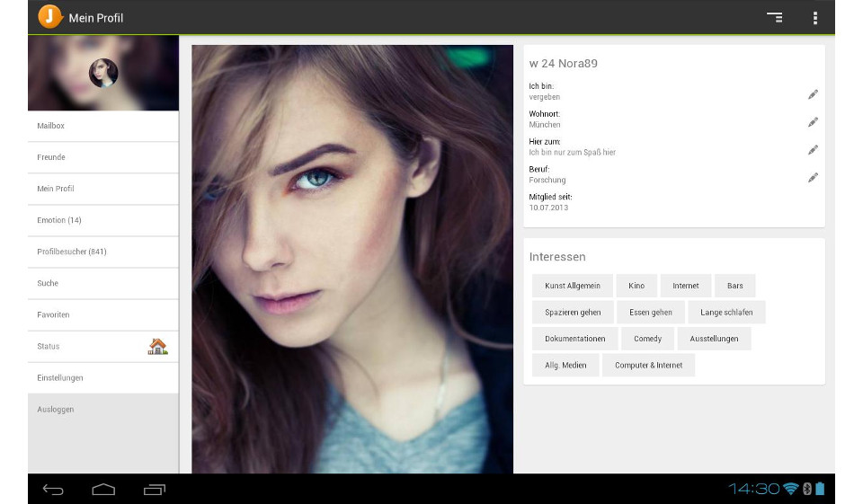Edit the Beruf entry pencil
Screen dimensions: 863x504
[813, 177]
